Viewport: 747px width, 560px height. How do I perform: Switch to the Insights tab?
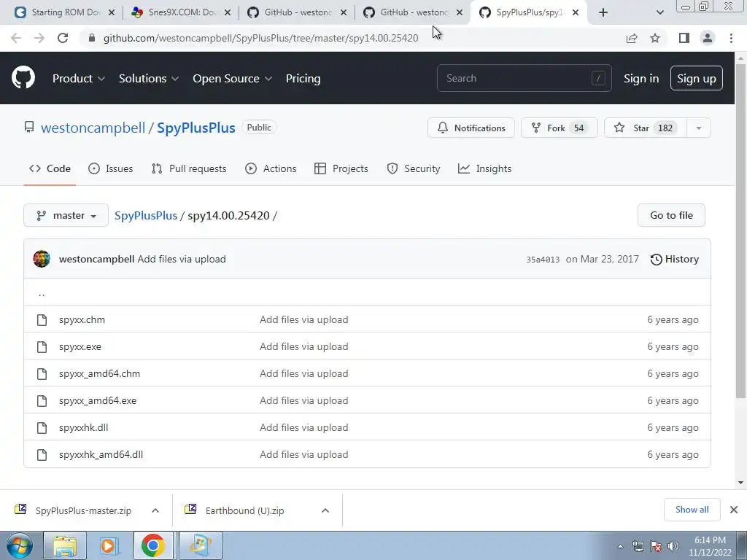(x=484, y=168)
